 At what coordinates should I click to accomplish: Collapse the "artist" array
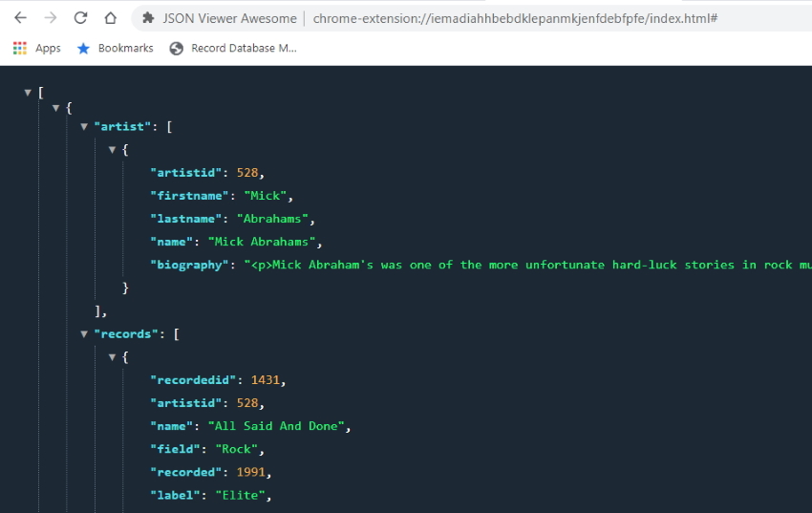84,126
